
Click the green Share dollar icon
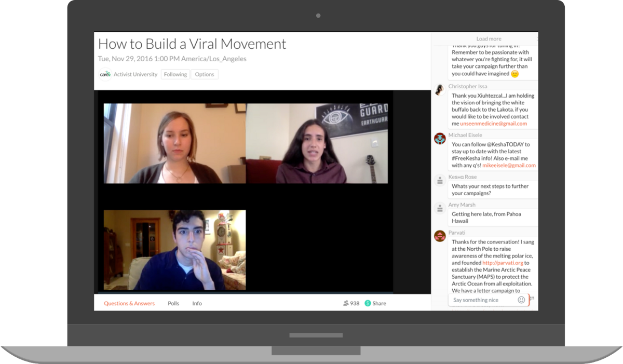point(368,303)
